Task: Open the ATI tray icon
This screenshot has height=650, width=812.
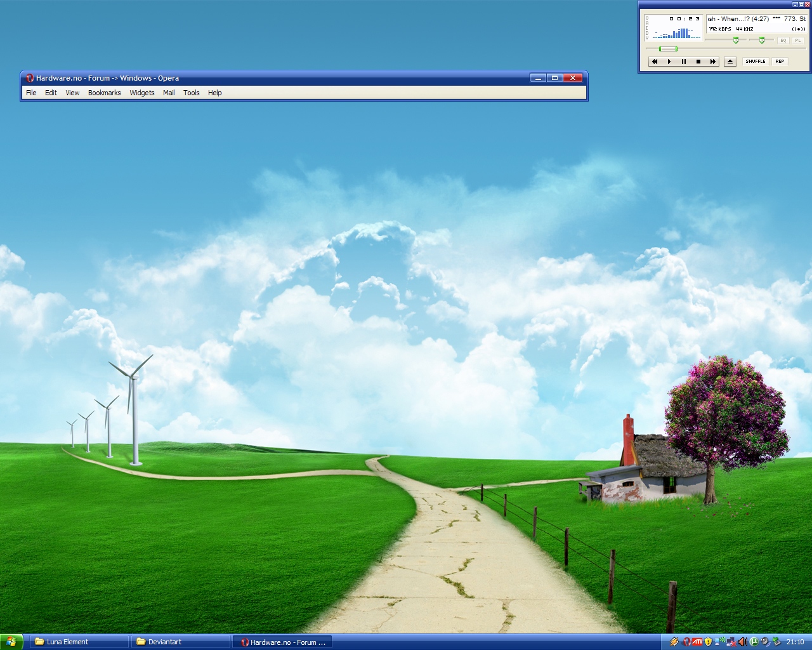Action: coord(697,641)
